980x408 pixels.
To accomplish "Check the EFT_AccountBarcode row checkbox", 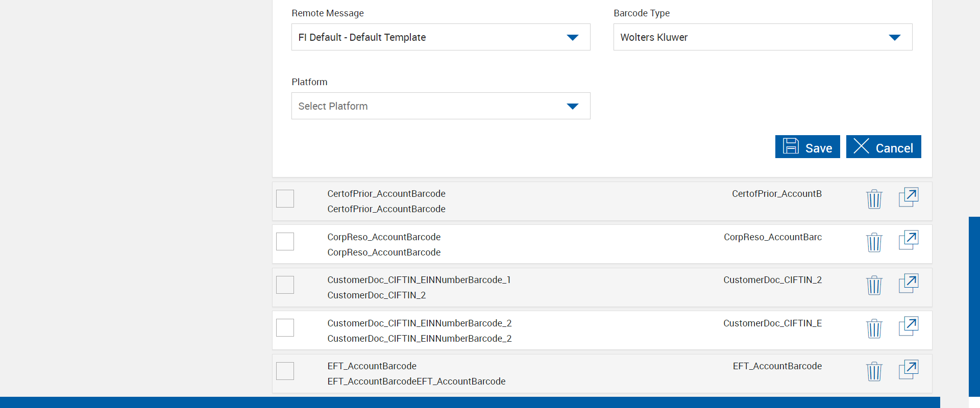I will point(285,371).
